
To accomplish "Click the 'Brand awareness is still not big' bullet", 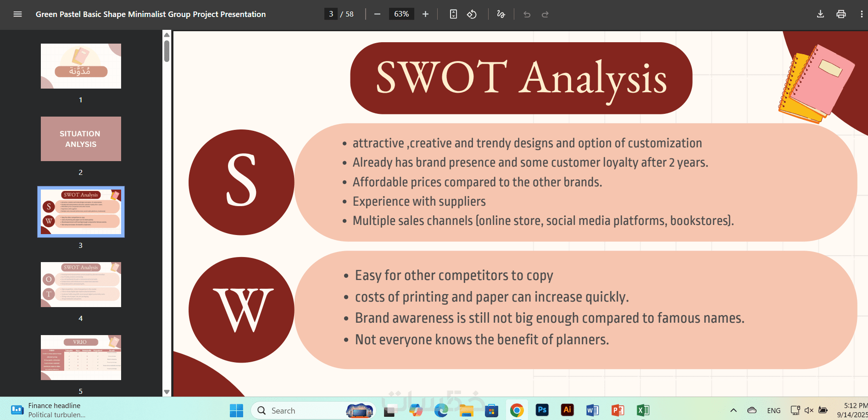I will click(x=550, y=318).
